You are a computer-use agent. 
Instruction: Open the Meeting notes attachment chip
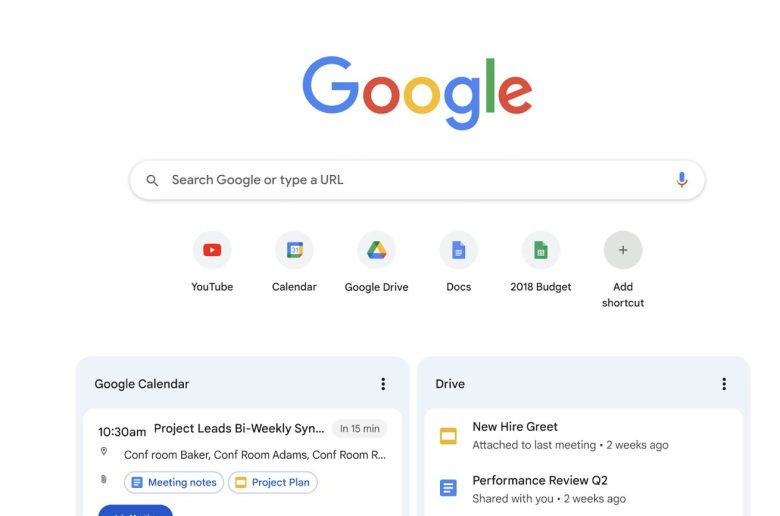tap(174, 482)
